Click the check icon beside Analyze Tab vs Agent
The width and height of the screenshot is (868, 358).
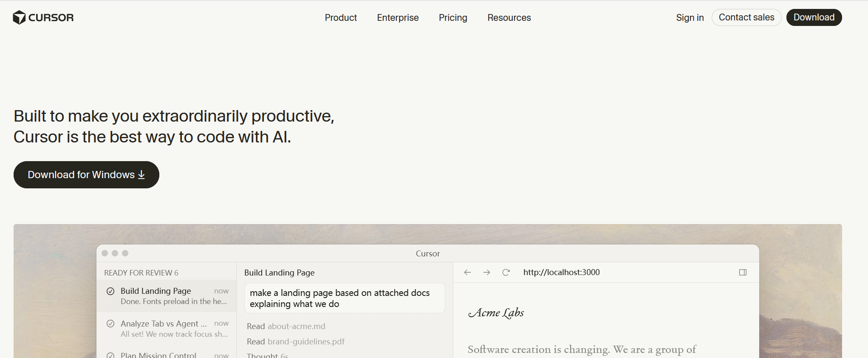click(110, 324)
